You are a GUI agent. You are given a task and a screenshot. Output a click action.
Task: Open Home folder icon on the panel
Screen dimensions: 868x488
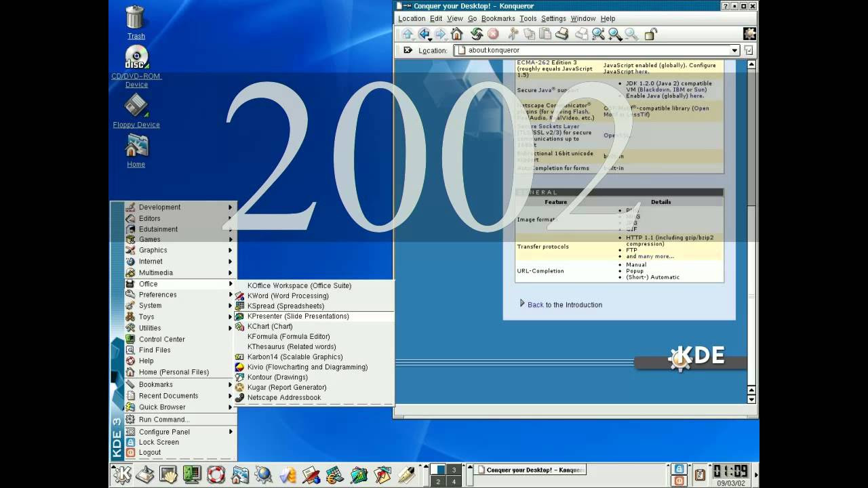(240, 474)
